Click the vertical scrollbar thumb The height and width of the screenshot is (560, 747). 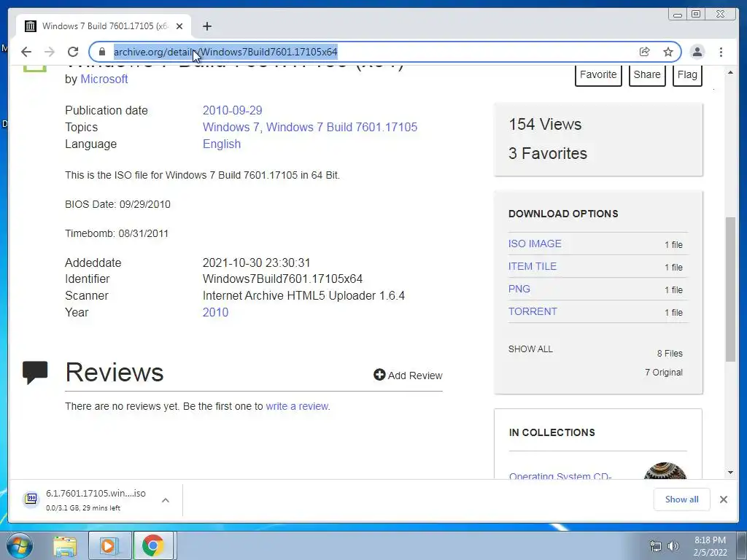[x=730, y=289]
